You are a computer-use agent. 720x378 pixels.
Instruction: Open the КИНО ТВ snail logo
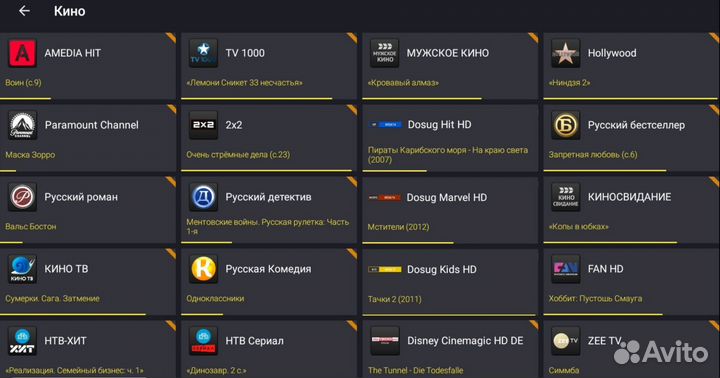click(x=22, y=269)
